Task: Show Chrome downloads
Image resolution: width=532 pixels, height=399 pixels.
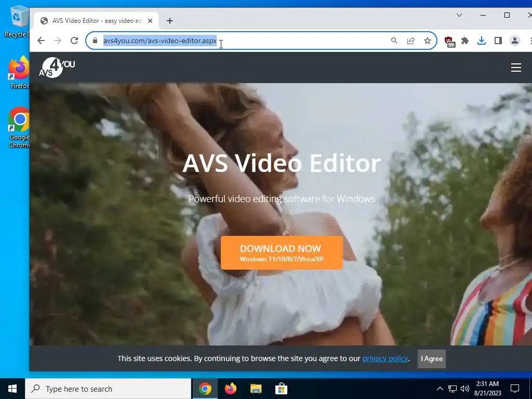Action: (x=482, y=41)
